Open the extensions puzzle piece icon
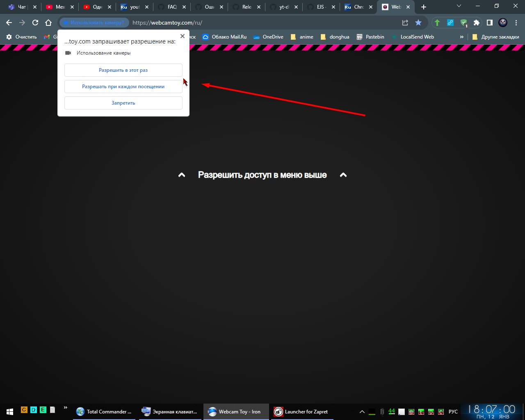This screenshot has width=525, height=420. (476, 23)
